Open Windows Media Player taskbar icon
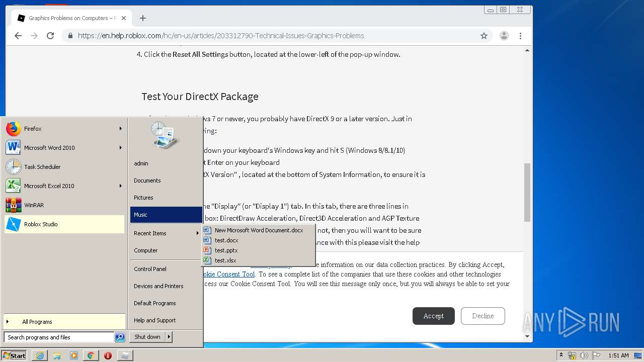644x362 pixels. (x=74, y=355)
